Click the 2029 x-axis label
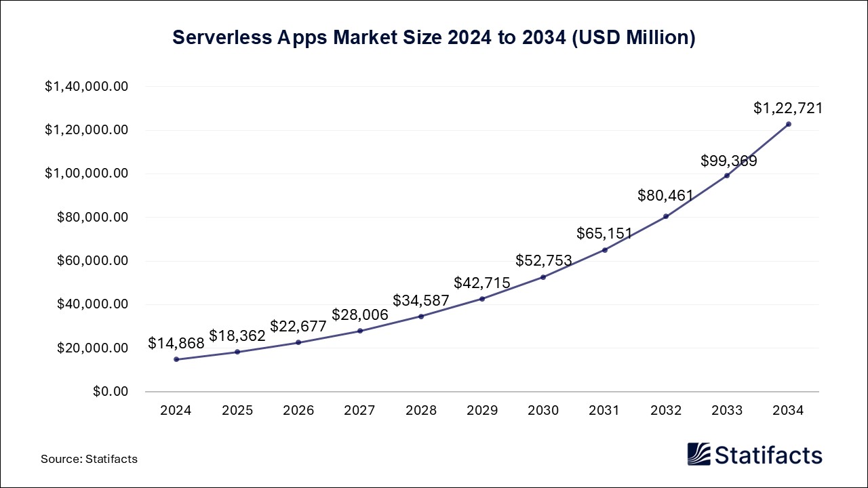Screen dimensions: 868x488 pyautogui.click(x=482, y=411)
